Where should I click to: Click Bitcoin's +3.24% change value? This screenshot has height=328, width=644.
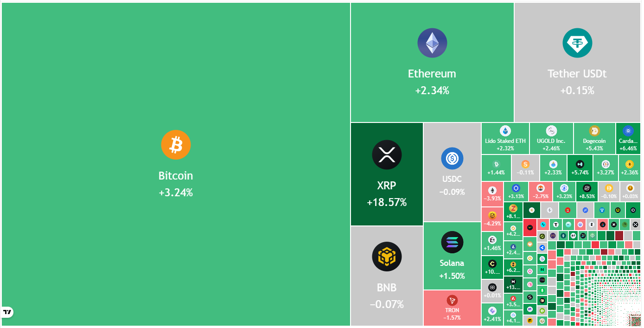click(176, 192)
